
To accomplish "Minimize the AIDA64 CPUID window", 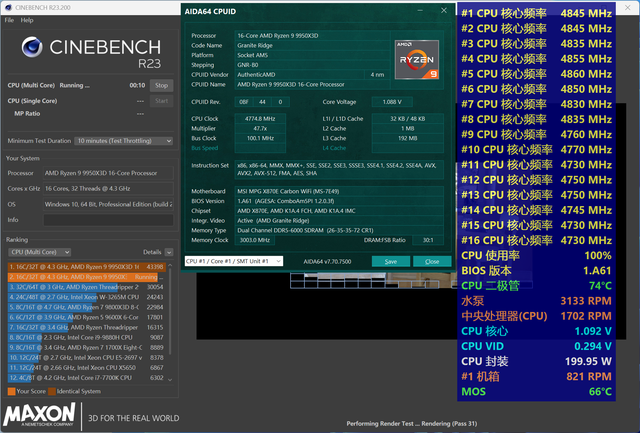I will pos(420,11).
